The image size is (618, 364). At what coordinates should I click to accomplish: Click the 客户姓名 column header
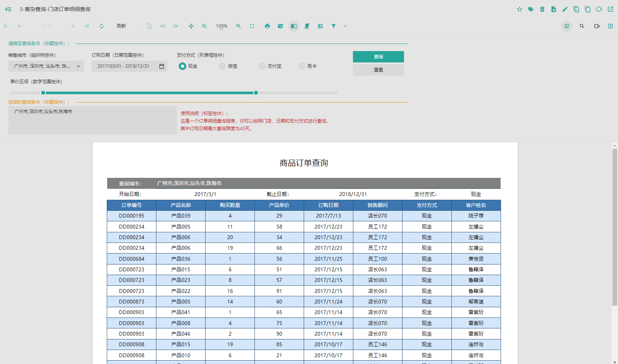(476, 205)
